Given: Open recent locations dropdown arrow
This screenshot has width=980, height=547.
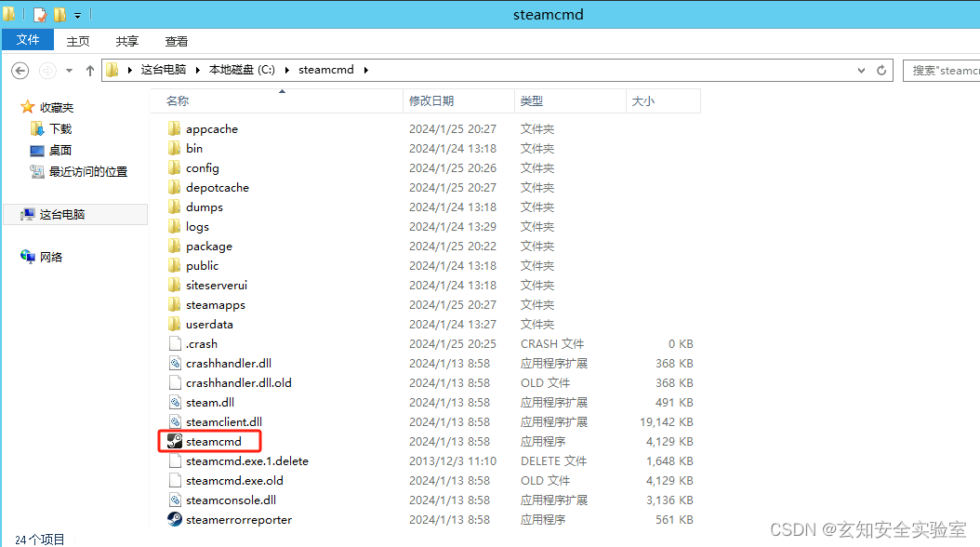Looking at the screenshot, I should coord(69,71).
